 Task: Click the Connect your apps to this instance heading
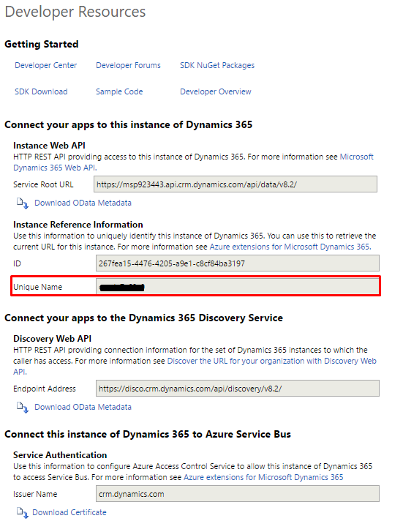tap(128, 124)
